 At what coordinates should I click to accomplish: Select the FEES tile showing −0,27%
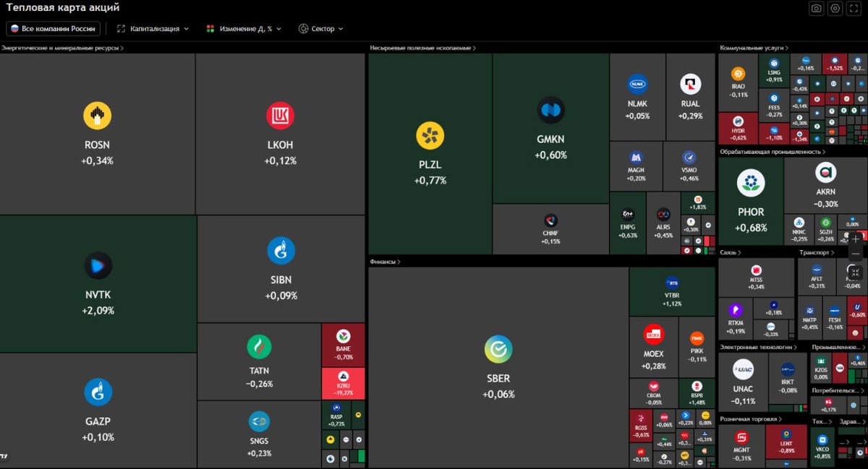click(774, 106)
